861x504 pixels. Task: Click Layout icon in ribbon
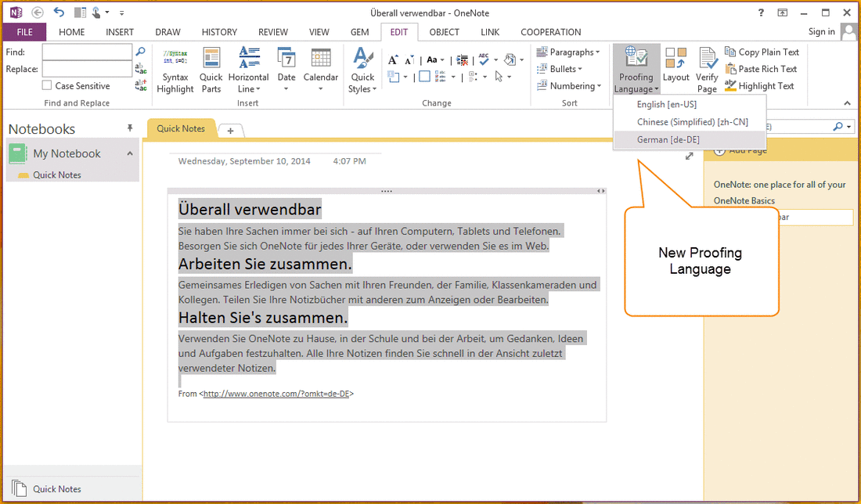(676, 65)
